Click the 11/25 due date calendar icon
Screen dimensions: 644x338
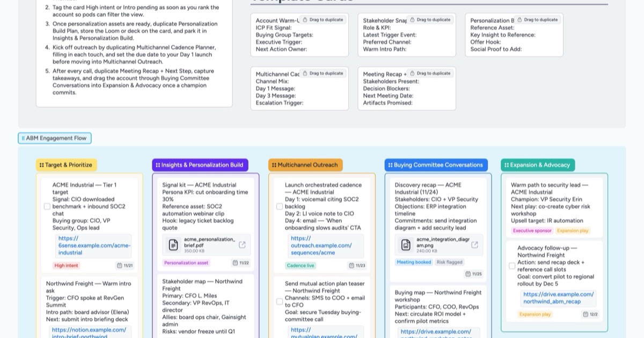[x=468, y=274]
